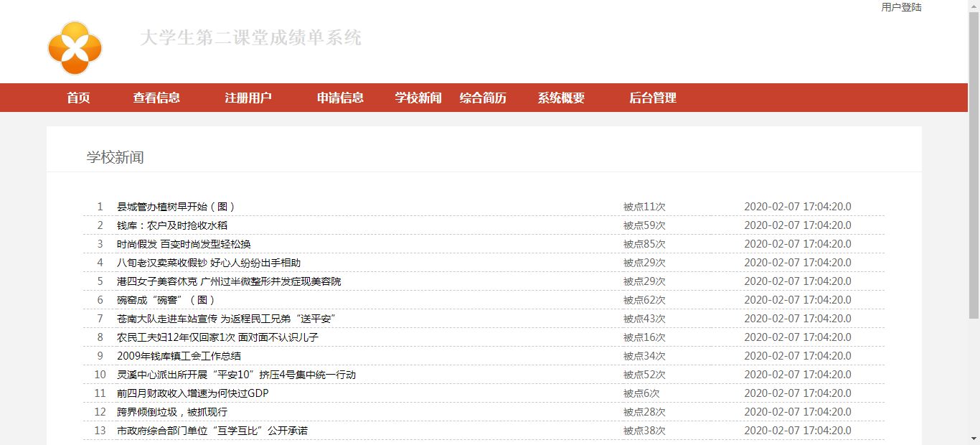
Task: Open 综合简历 in the navigation bar
Action: pos(483,98)
